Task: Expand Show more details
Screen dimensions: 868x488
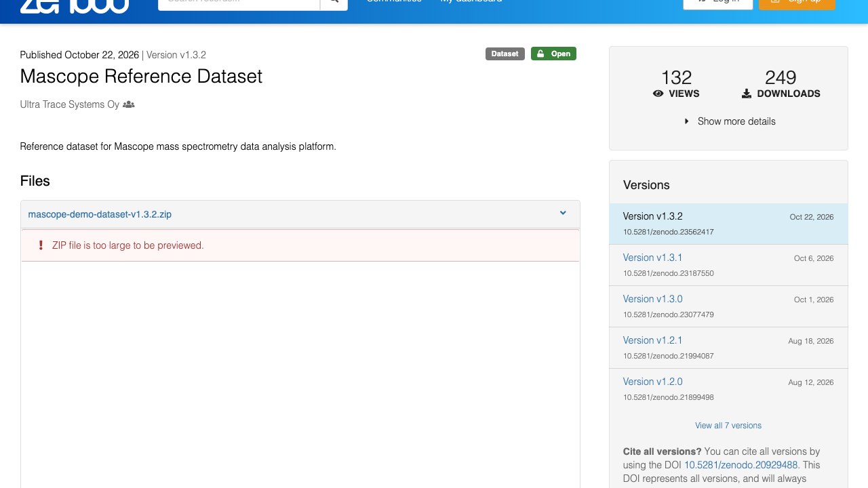Action: [729, 121]
